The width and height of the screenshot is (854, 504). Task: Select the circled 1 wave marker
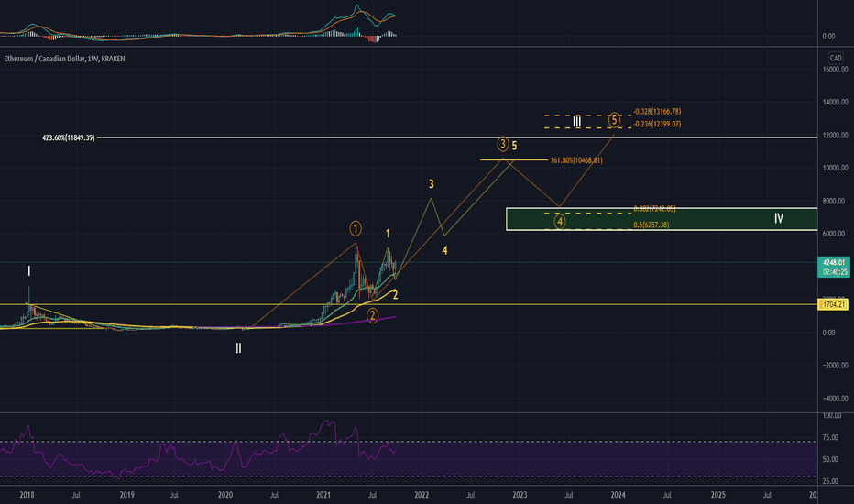click(356, 228)
